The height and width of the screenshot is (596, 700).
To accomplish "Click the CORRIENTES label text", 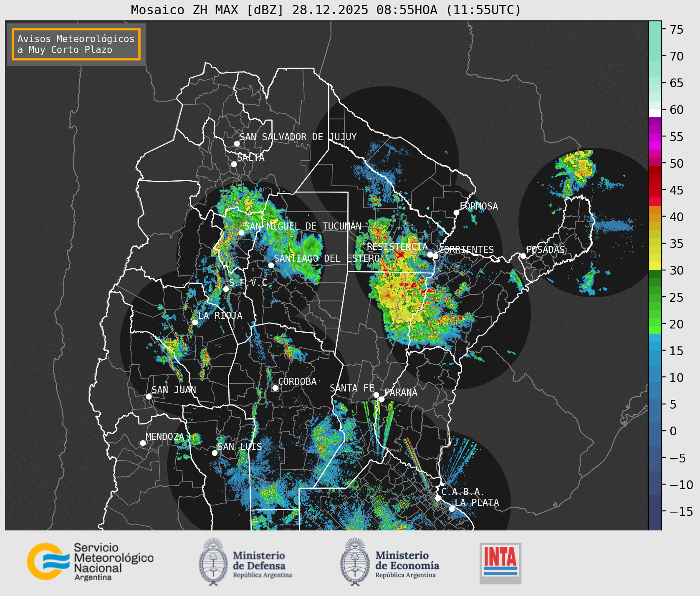I will click(x=466, y=250).
